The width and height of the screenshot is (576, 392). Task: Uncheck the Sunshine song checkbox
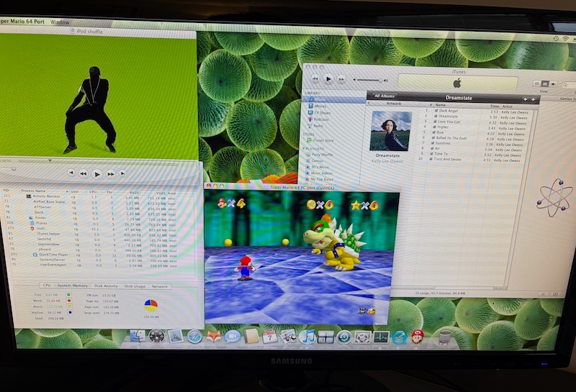click(433, 143)
